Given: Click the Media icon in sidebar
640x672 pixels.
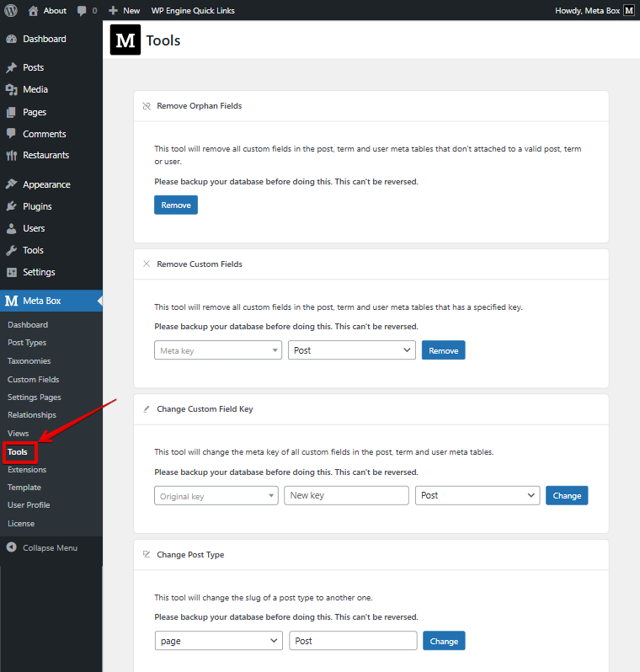Looking at the screenshot, I should point(12,89).
